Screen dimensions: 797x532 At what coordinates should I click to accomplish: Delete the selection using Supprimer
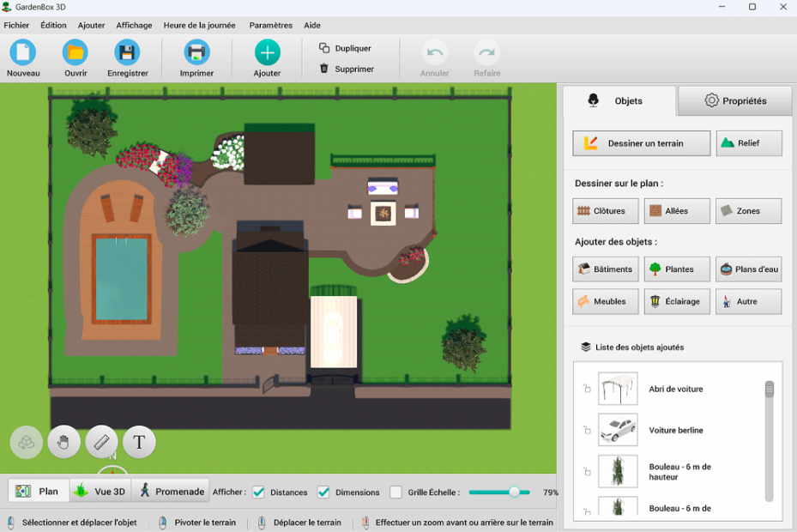click(x=347, y=69)
